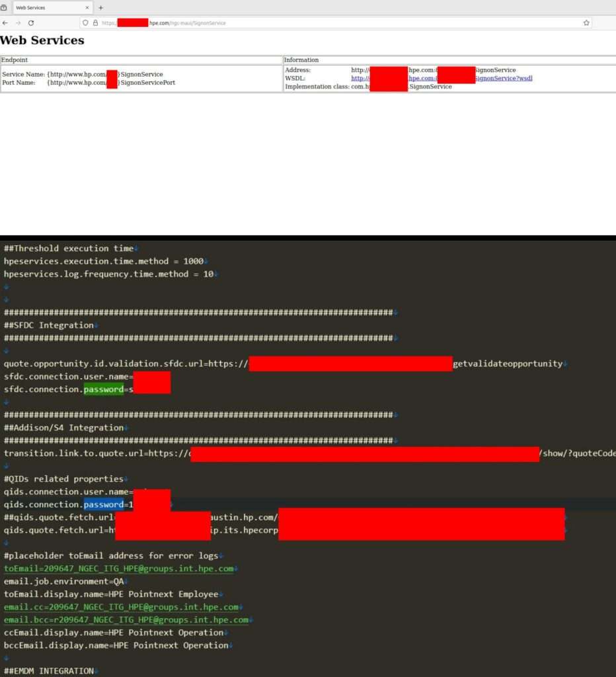Click the Endpoint column header

[x=15, y=60]
